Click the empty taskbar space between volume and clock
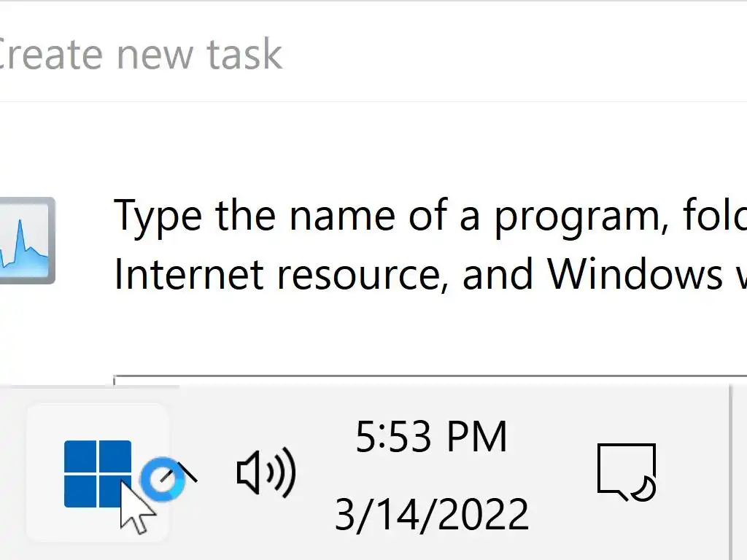747x560 pixels. point(315,472)
